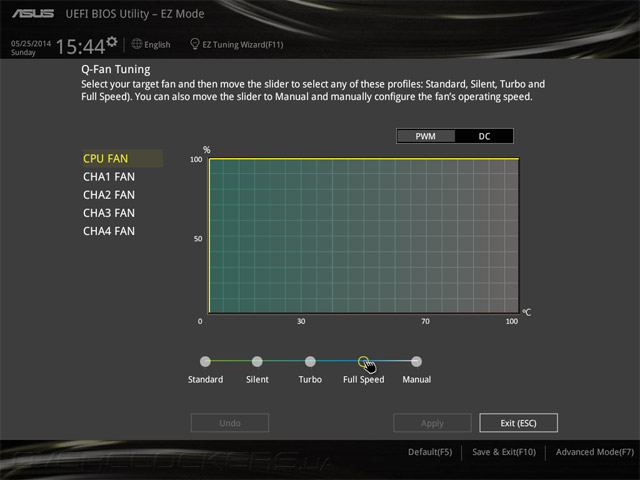Image resolution: width=640 pixels, height=480 pixels.
Task: Switch fan control to DC mode
Action: pos(484,136)
